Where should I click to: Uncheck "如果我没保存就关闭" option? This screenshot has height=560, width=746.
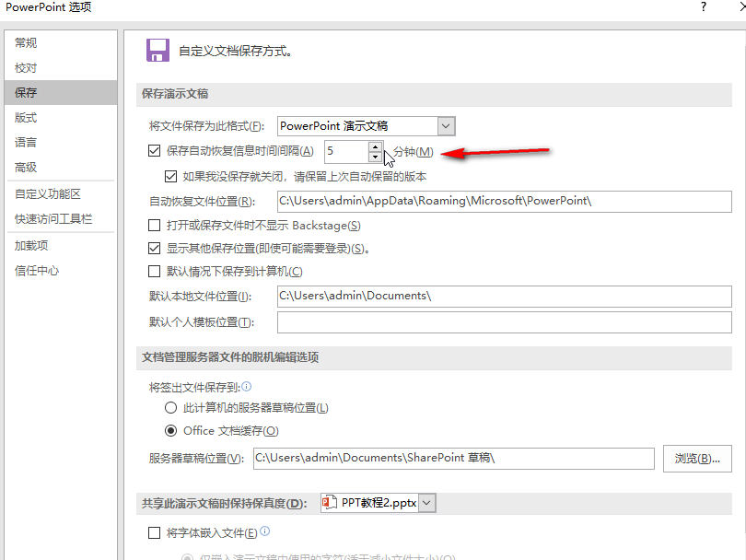pyautogui.click(x=171, y=176)
